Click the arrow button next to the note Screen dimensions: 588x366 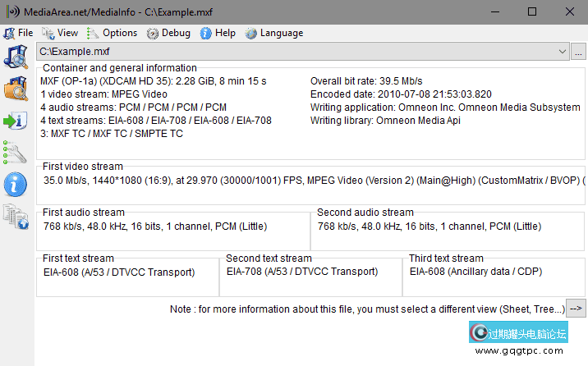coord(576,309)
